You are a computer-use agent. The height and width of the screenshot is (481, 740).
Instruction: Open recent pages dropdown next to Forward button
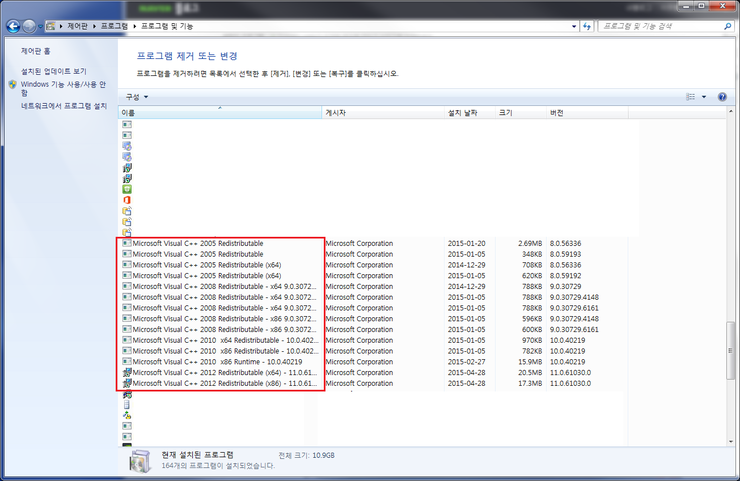click(40, 26)
